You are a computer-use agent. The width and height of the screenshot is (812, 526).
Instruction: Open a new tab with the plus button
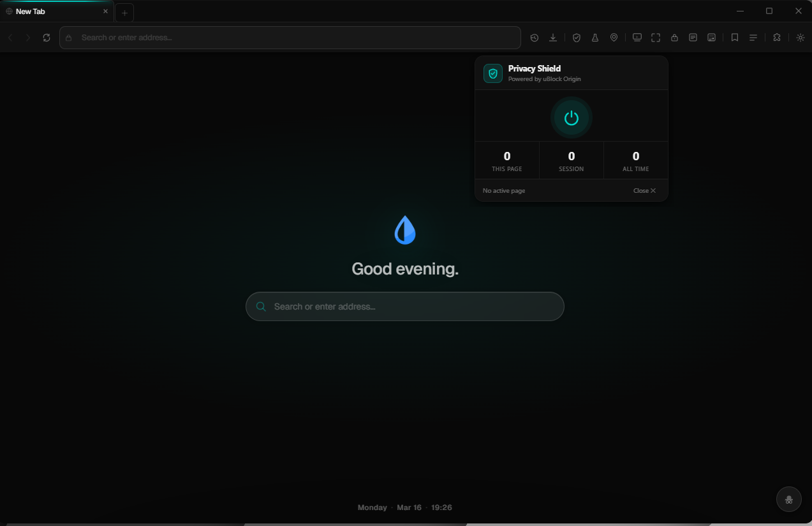(124, 12)
